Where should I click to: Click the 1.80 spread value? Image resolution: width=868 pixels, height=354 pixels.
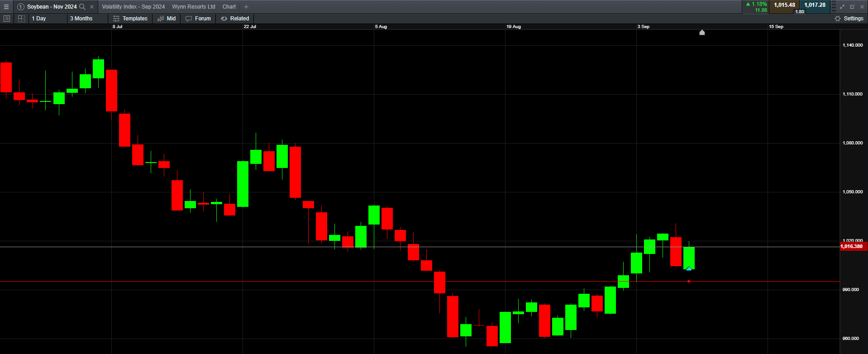click(800, 12)
